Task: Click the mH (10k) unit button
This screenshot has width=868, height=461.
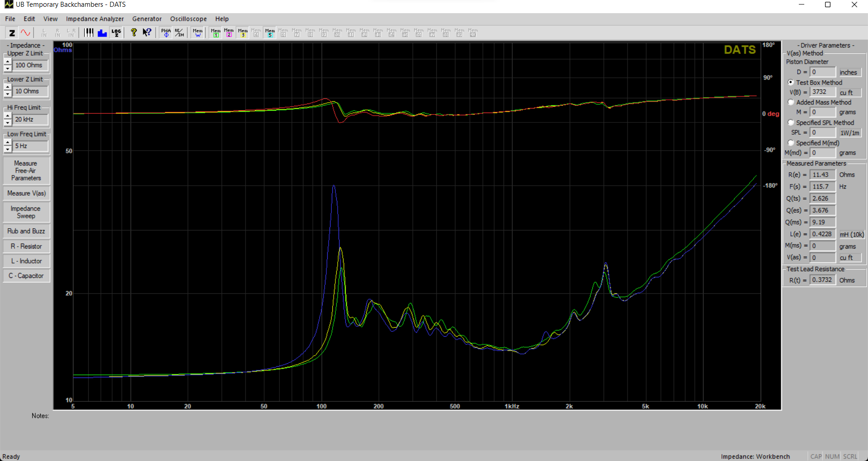Action: click(x=852, y=234)
